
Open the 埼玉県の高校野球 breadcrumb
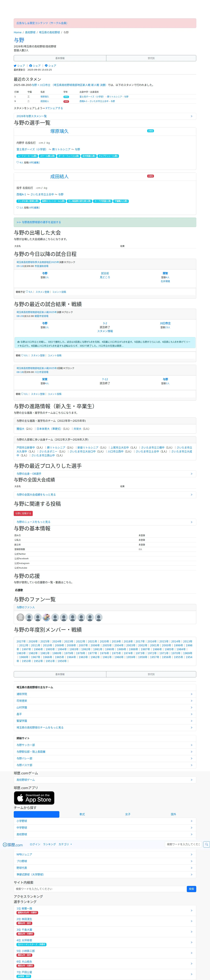pos(50,33)
